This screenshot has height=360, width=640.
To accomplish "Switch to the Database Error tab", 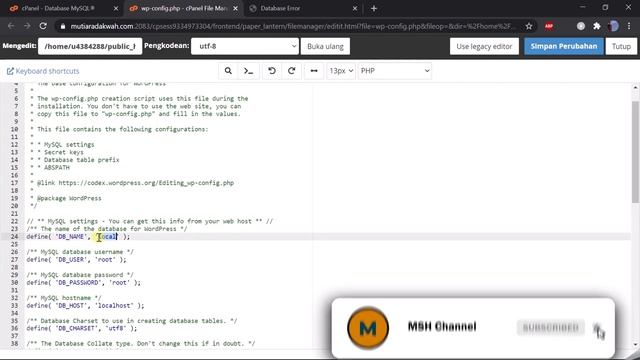I will tap(302, 8).
